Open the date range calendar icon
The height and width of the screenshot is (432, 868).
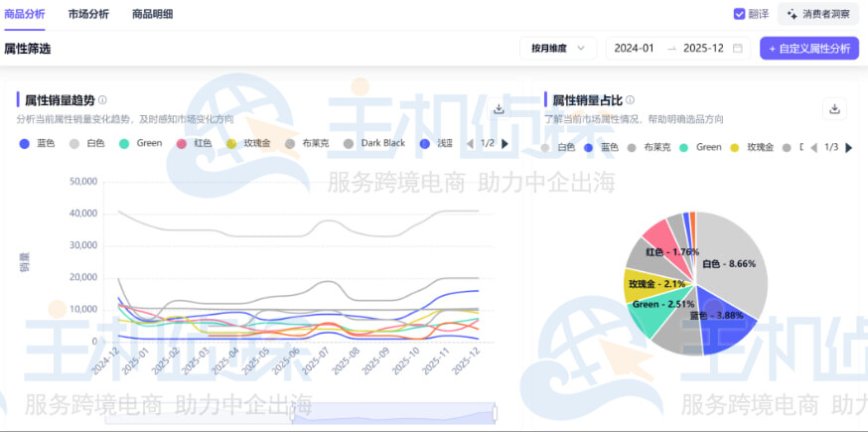pyautogui.click(x=737, y=49)
